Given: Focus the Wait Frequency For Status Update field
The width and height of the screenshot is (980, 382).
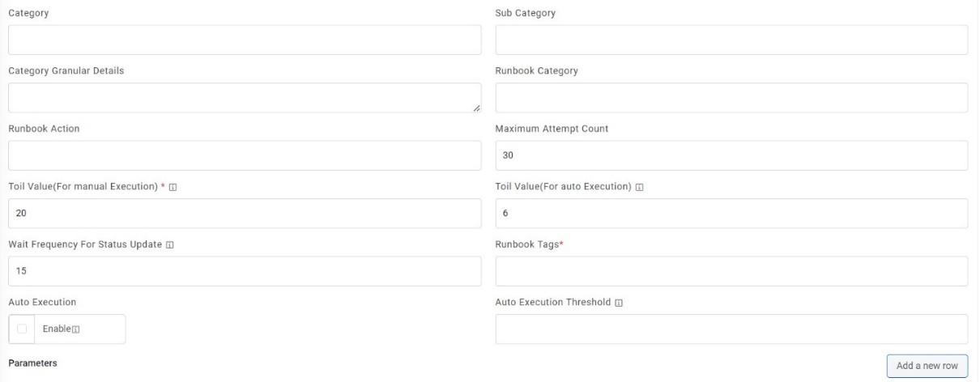Looking at the screenshot, I should [245, 271].
